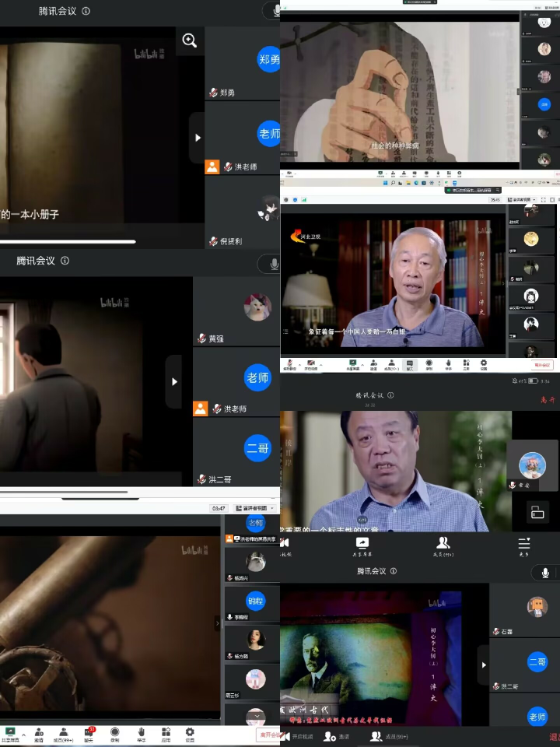Image resolution: width=560 pixels, height=747 pixels.
Task: Click the floating window icon below 雪安's tile
Action: (537, 511)
